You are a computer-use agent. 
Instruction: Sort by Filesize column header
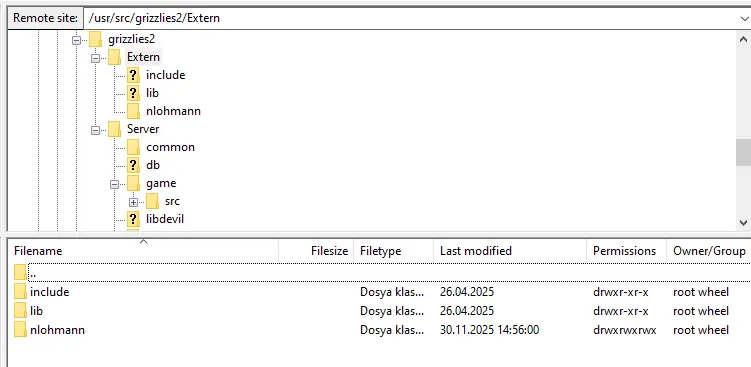click(316, 251)
